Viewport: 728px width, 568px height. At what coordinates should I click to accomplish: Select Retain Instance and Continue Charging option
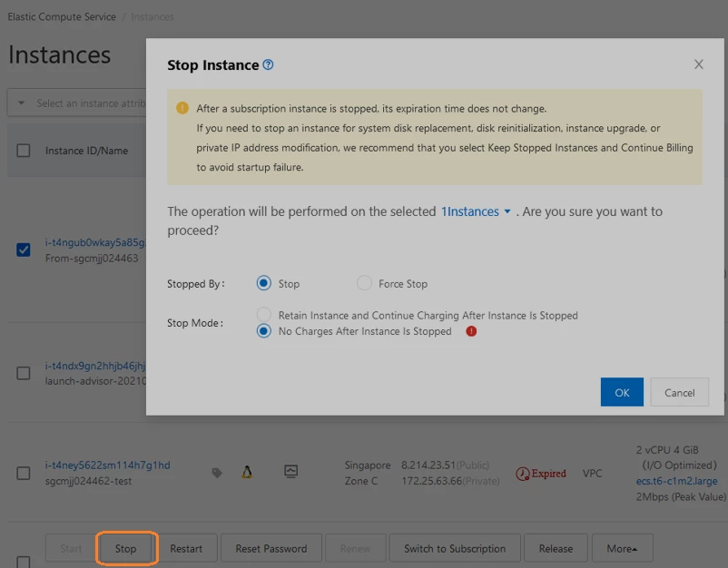[x=264, y=315]
